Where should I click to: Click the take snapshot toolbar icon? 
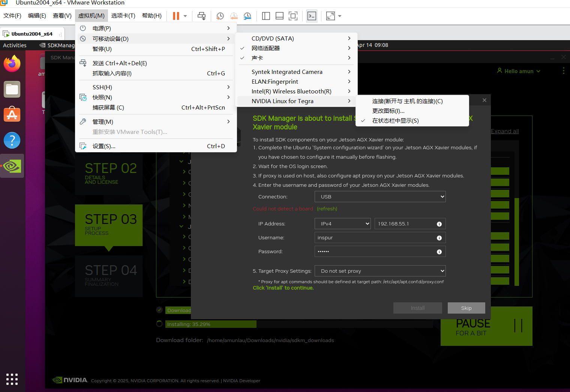click(220, 16)
